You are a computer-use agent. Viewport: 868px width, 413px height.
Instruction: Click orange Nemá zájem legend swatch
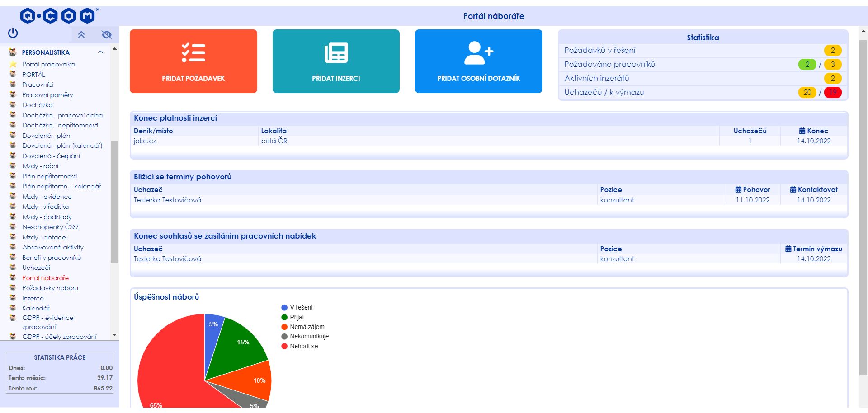pyautogui.click(x=284, y=327)
